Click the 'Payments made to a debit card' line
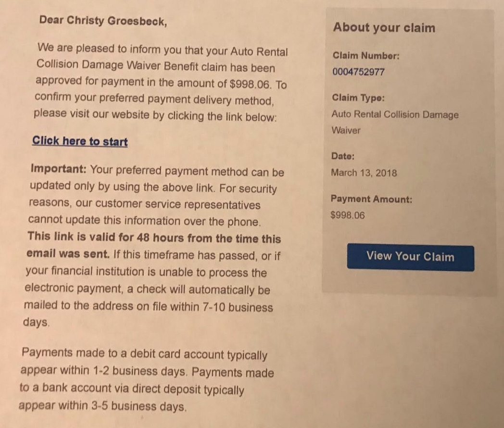The height and width of the screenshot is (428, 504). tap(144, 355)
